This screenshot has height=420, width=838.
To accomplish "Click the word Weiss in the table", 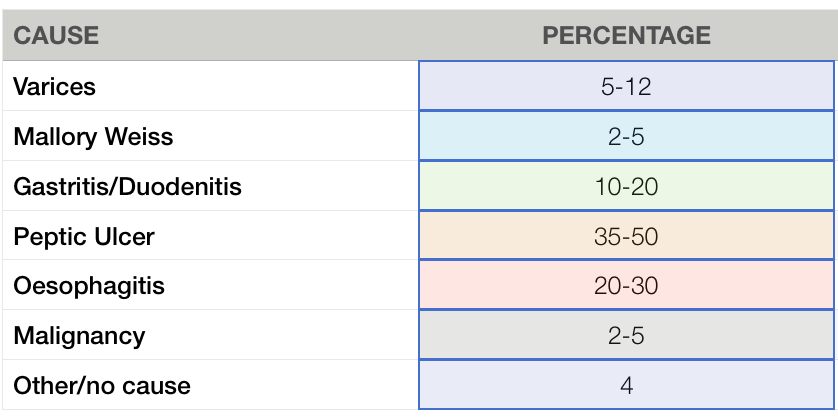I will (138, 136).
